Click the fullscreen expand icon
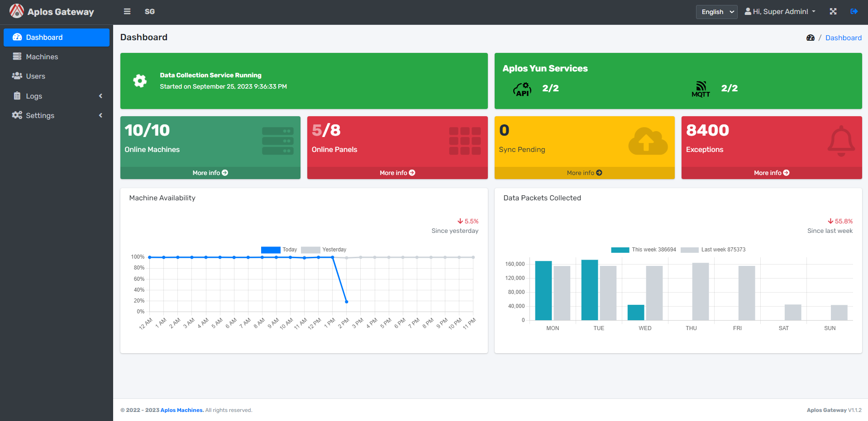The height and width of the screenshot is (421, 868). point(833,11)
